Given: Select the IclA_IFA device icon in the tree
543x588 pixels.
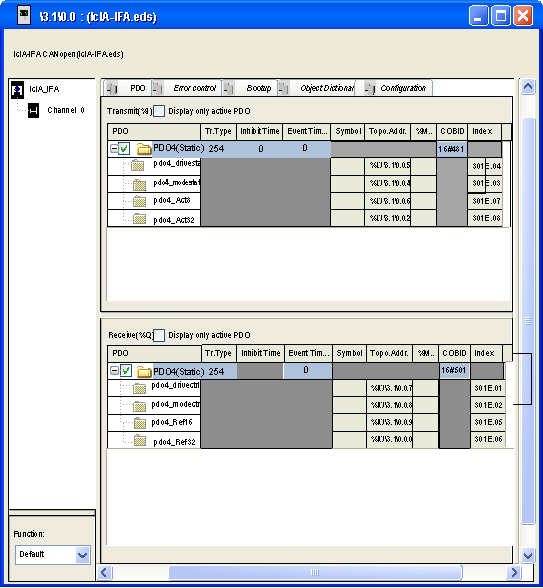Looking at the screenshot, I should (17, 90).
